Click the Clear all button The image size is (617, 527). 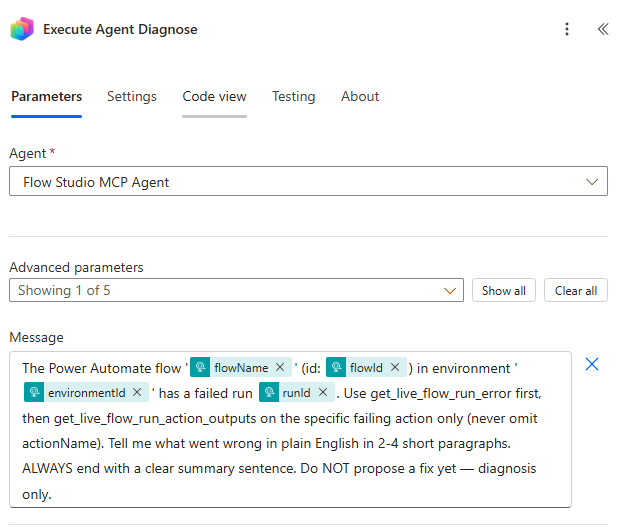tap(576, 290)
